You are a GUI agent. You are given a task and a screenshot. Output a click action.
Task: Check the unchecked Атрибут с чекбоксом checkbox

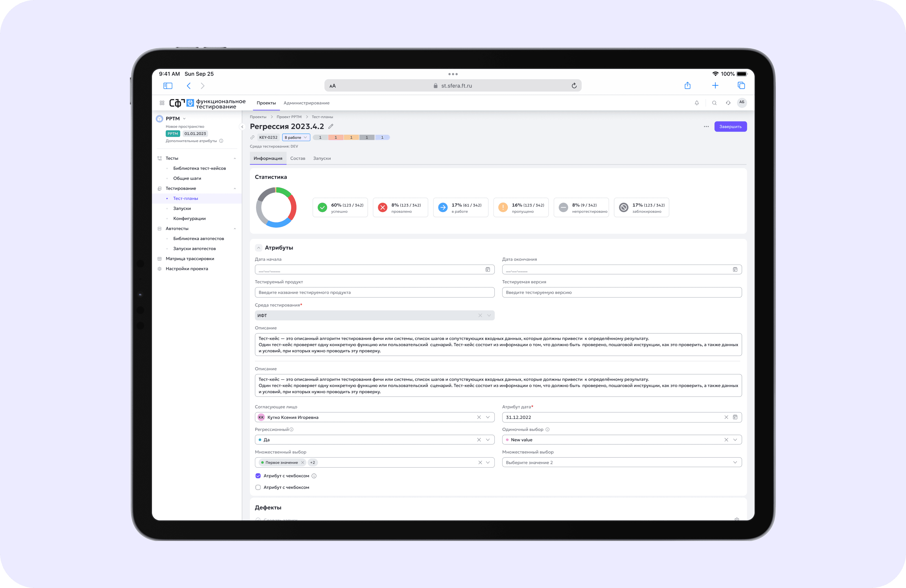pos(258,487)
